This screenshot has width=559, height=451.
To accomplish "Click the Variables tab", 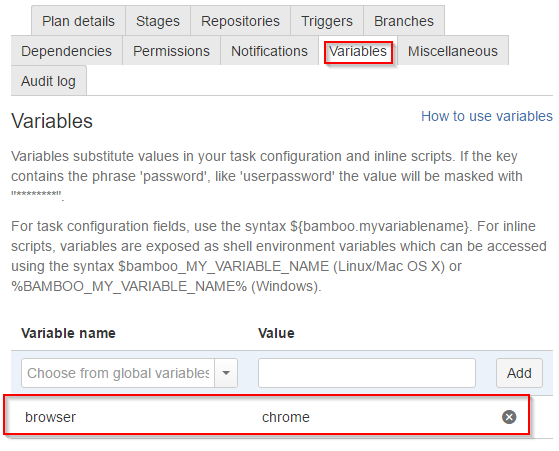I will (x=358, y=51).
